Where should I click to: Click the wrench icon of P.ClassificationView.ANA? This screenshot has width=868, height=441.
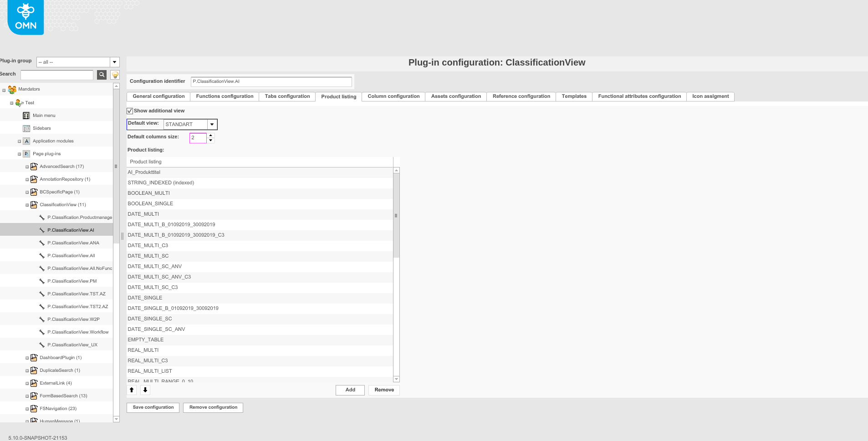pos(43,243)
